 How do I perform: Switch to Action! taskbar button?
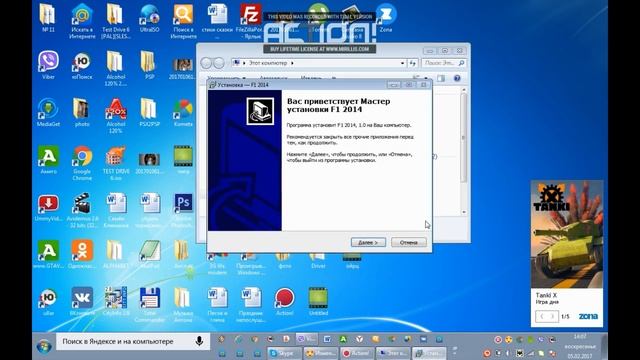point(357,353)
